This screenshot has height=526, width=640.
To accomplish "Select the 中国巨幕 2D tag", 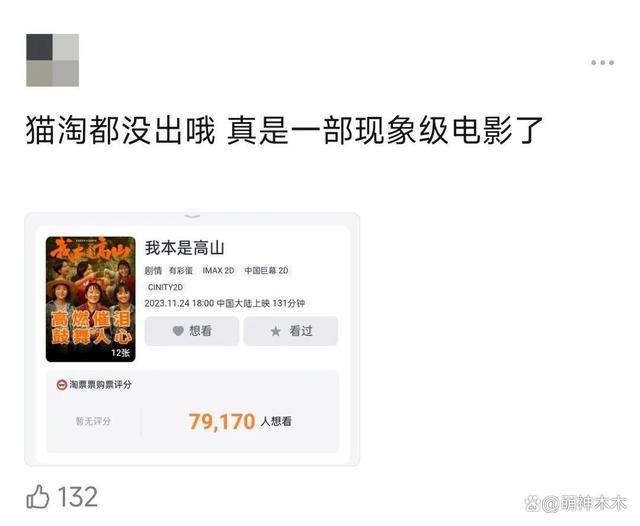I will (266, 271).
